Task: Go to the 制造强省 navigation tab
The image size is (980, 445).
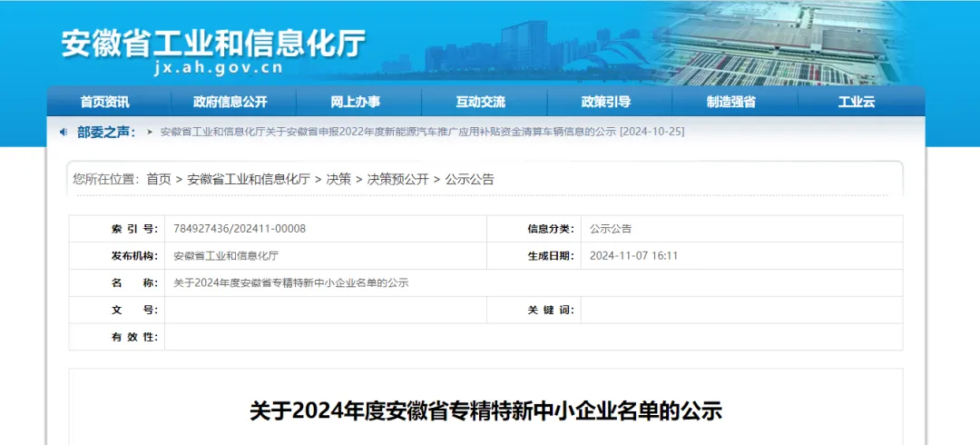Action: (731, 102)
